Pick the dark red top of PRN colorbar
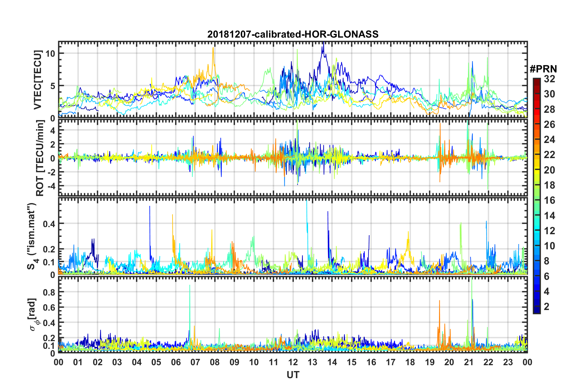The image size is (586, 392). (x=536, y=80)
